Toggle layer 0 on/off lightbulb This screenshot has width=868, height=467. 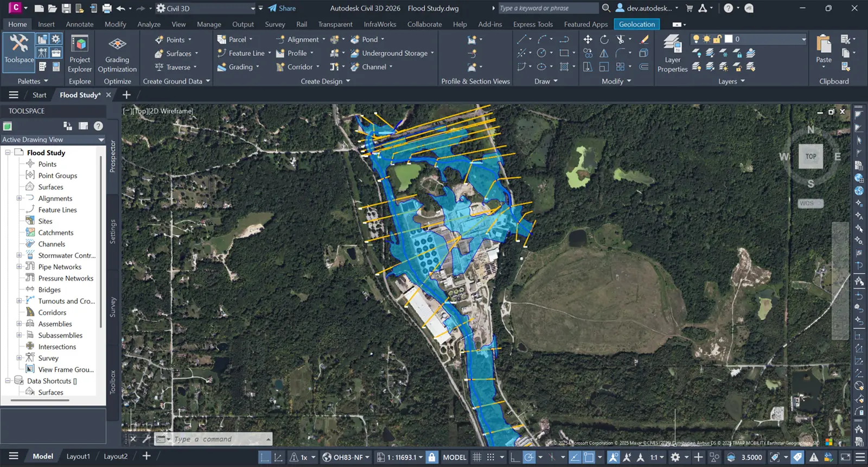pyautogui.click(x=696, y=39)
